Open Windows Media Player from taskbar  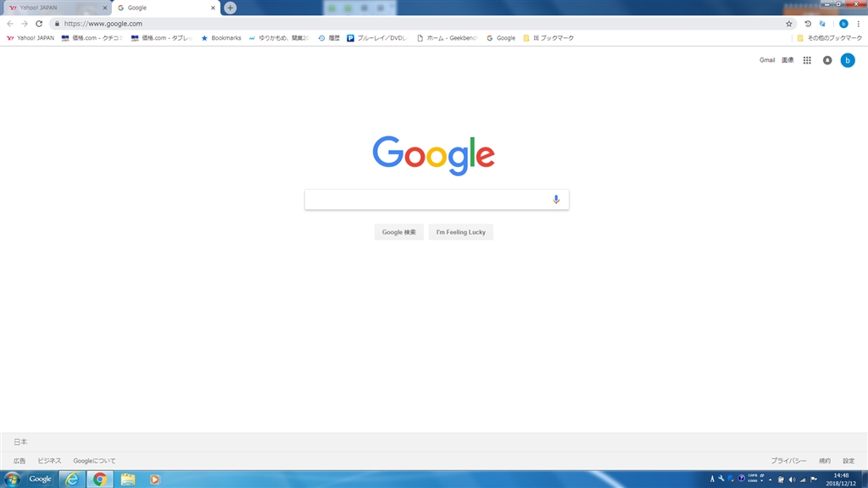point(154,480)
